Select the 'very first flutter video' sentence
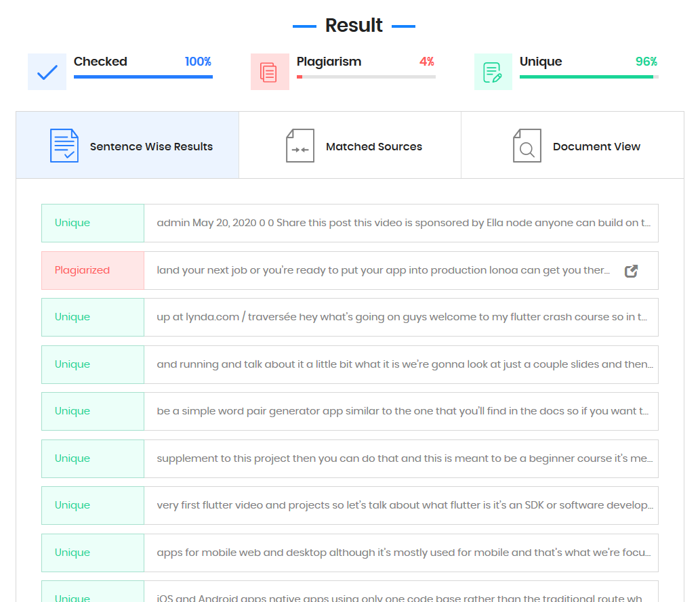The height and width of the screenshot is (602, 700). tap(405, 505)
